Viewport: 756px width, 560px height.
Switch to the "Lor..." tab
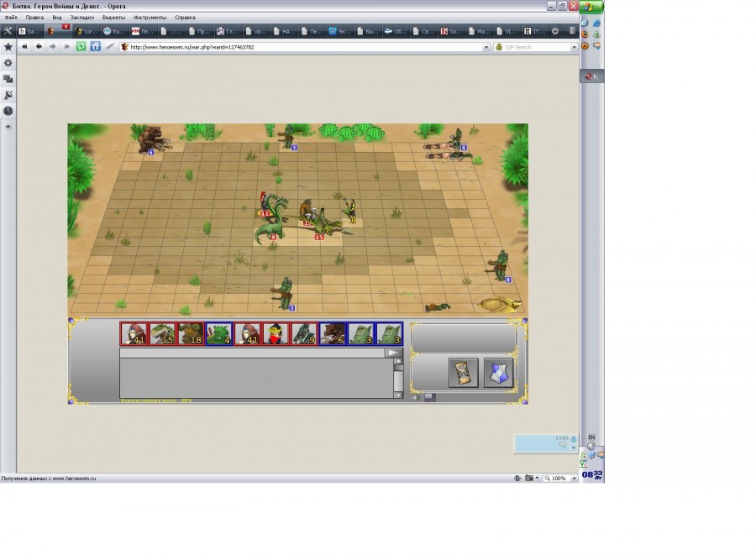point(87,31)
